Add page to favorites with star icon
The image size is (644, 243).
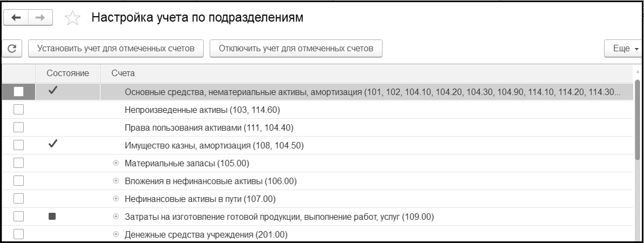point(72,18)
